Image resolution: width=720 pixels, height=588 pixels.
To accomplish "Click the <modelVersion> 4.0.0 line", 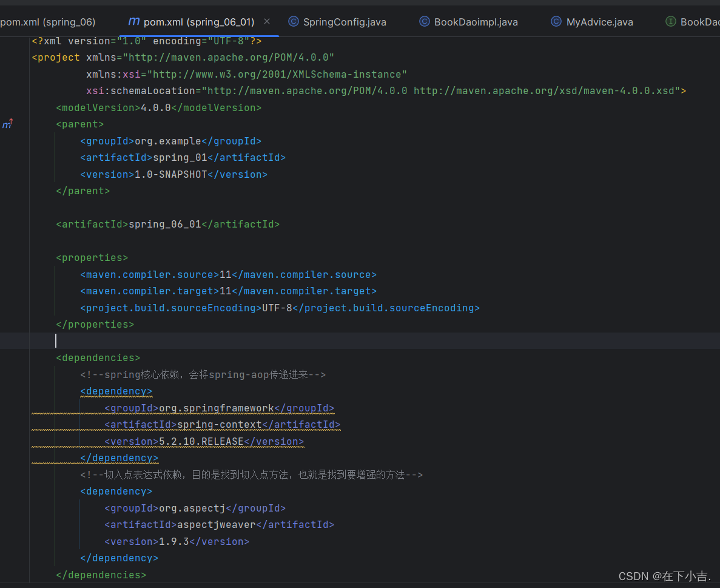I will click(x=158, y=108).
